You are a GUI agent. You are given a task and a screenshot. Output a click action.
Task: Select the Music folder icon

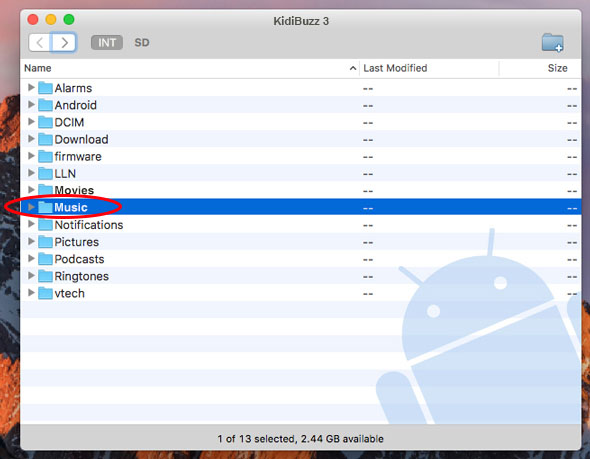pyautogui.click(x=45, y=207)
